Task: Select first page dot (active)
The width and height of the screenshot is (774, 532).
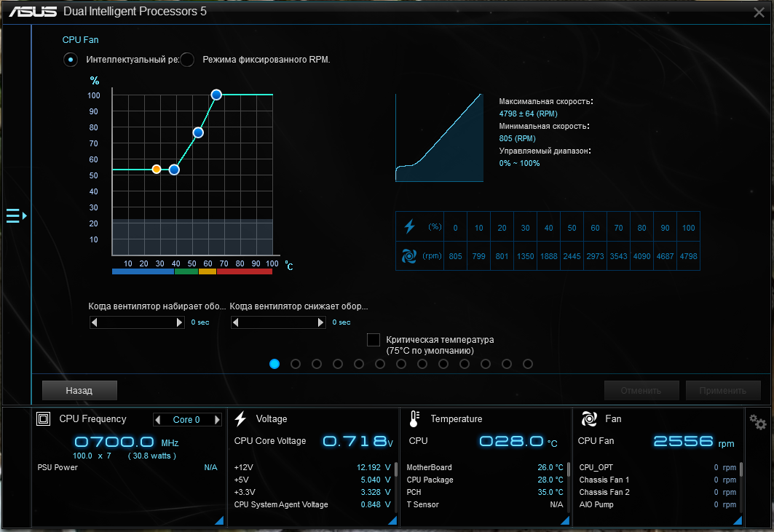Action: coord(275,364)
